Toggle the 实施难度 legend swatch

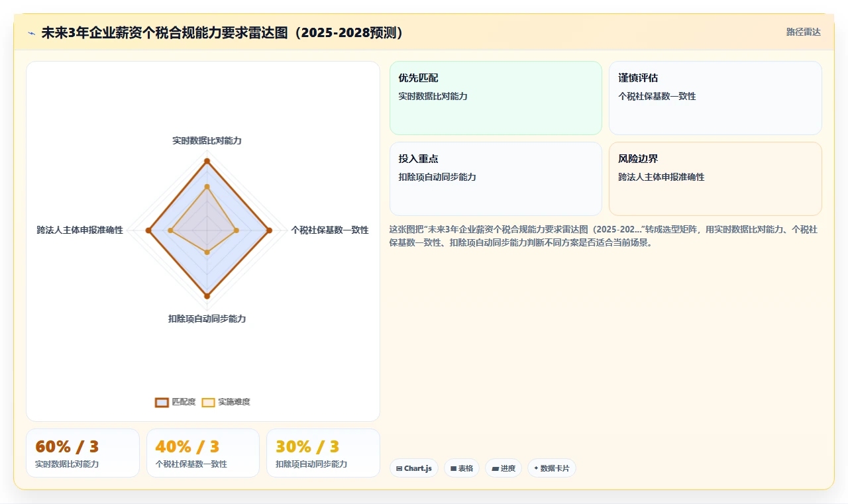coord(209,402)
